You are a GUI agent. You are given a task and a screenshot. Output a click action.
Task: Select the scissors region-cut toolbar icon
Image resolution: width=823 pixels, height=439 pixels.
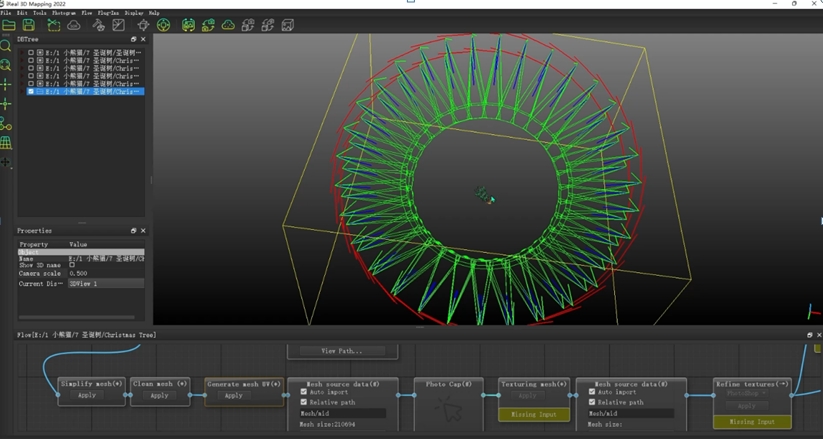[x=54, y=25]
